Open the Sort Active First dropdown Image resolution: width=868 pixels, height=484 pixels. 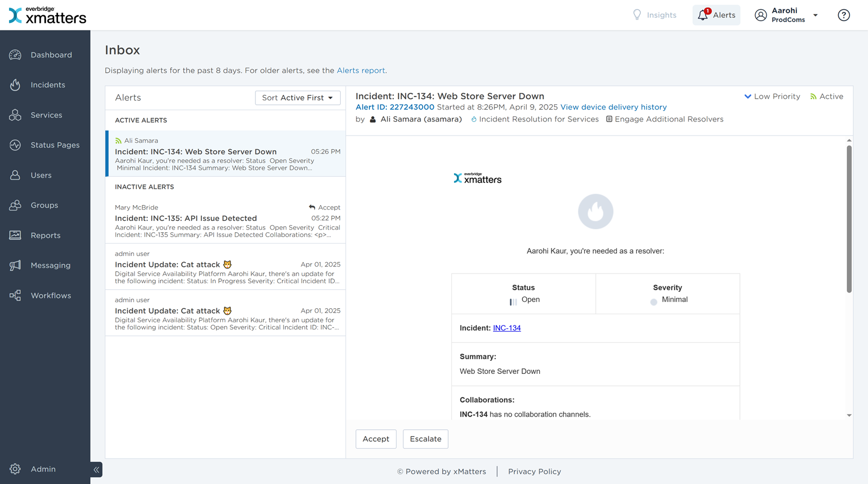click(298, 98)
